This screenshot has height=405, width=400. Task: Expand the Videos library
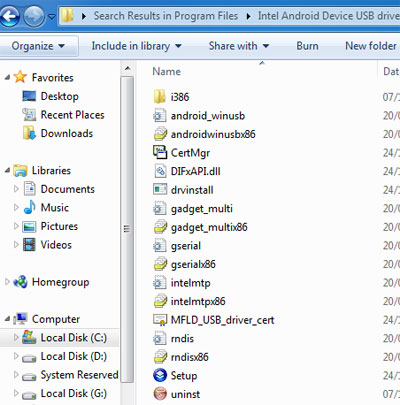coord(16,245)
